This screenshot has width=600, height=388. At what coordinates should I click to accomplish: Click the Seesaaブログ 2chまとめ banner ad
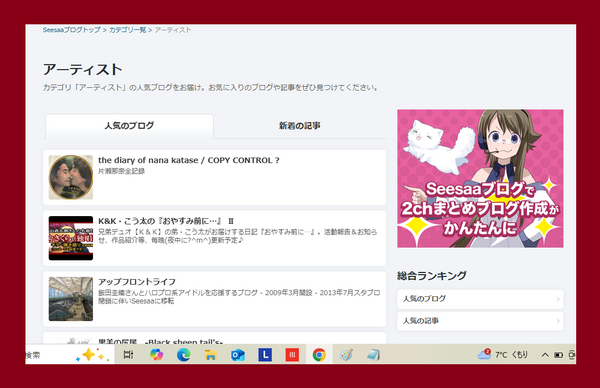point(480,178)
